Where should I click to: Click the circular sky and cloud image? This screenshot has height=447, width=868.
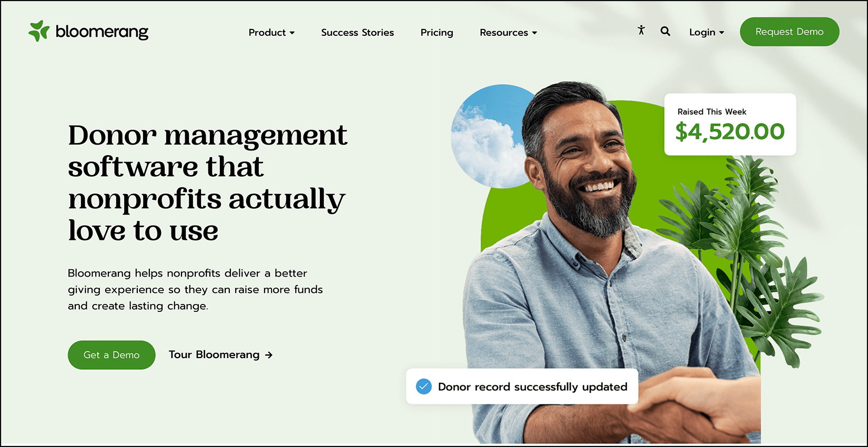click(x=489, y=136)
